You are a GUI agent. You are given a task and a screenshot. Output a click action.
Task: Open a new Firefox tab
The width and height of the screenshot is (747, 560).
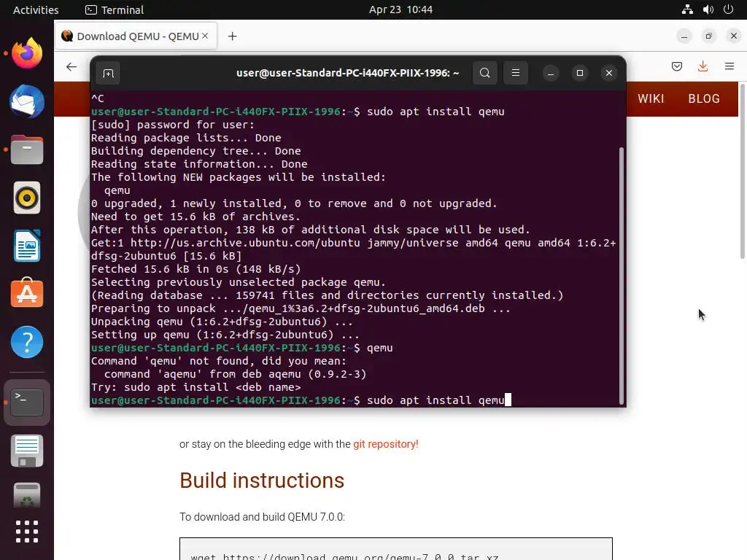(x=232, y=36)
